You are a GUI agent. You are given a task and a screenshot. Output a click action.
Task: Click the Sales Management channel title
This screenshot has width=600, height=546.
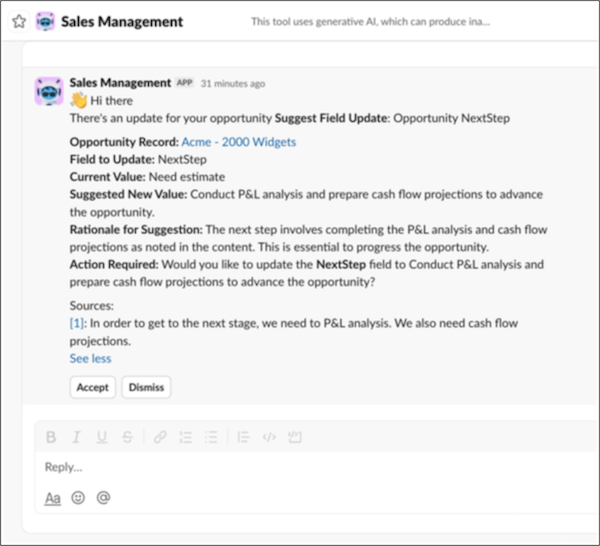point(122,22)
